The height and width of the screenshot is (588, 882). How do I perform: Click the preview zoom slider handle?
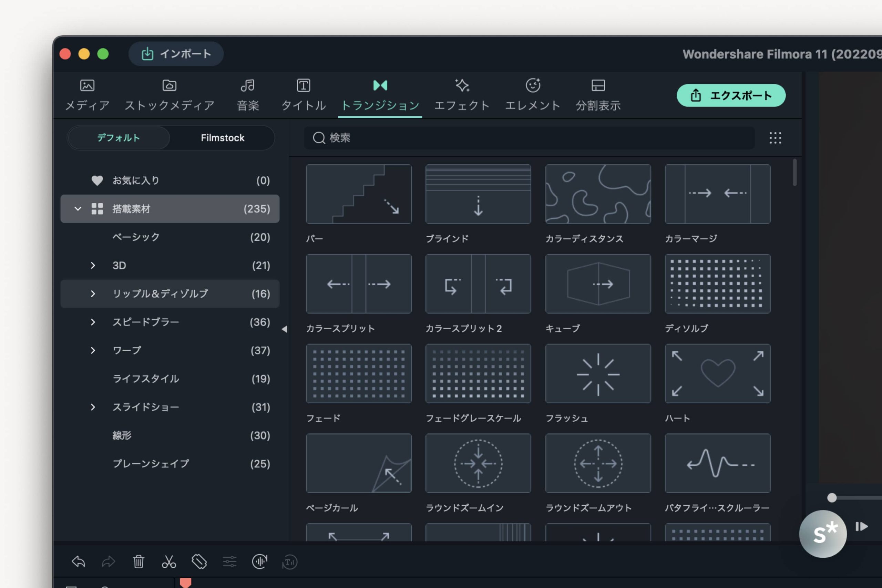tap(832, 498)
